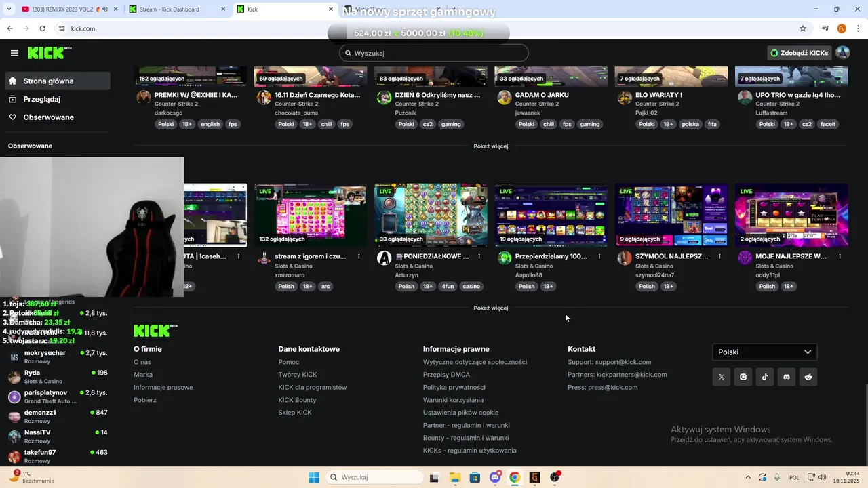The image size is (868, 488).
Task: Bookmark this page with the star icon
Action: click(x=803, y=28)
